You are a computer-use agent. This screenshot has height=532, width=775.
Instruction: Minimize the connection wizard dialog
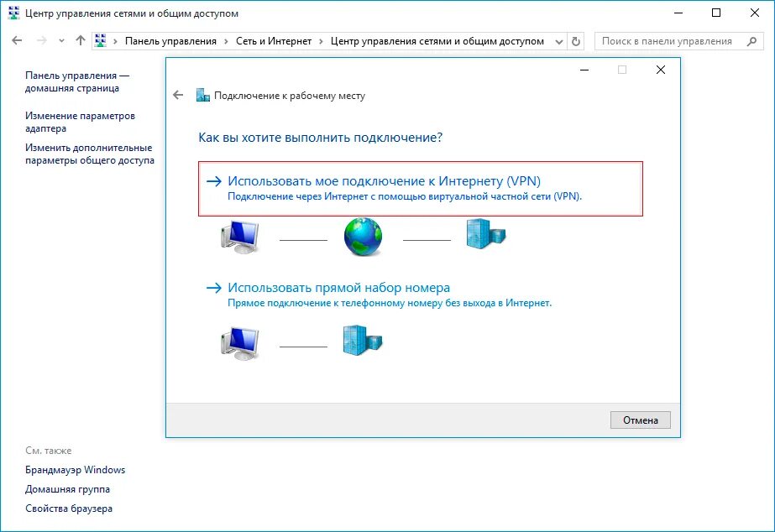coord(584,70)
